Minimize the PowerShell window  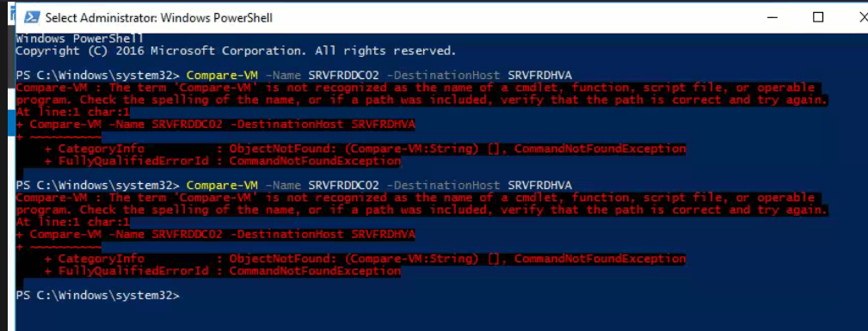pyautogui.click(x=774, y=17)
